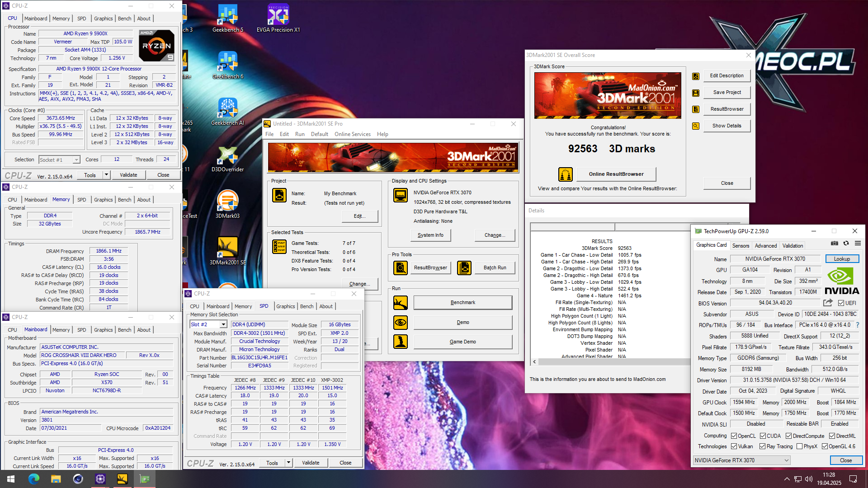The width and height of the screenshot is (868, 488).
Task: Click the Show Details magnifier icon
Action: tap(696, 126)
